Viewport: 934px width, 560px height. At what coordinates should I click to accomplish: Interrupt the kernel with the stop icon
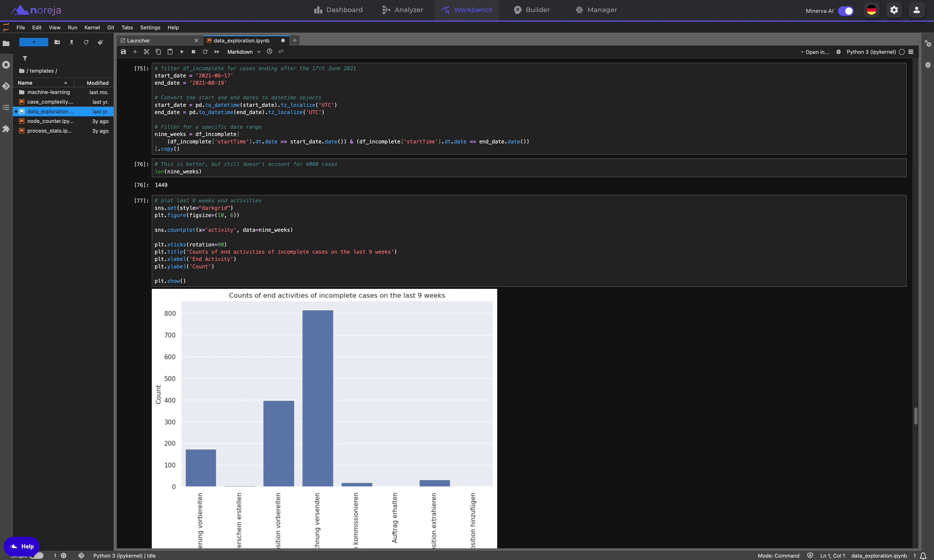click(x=193, y=52)
